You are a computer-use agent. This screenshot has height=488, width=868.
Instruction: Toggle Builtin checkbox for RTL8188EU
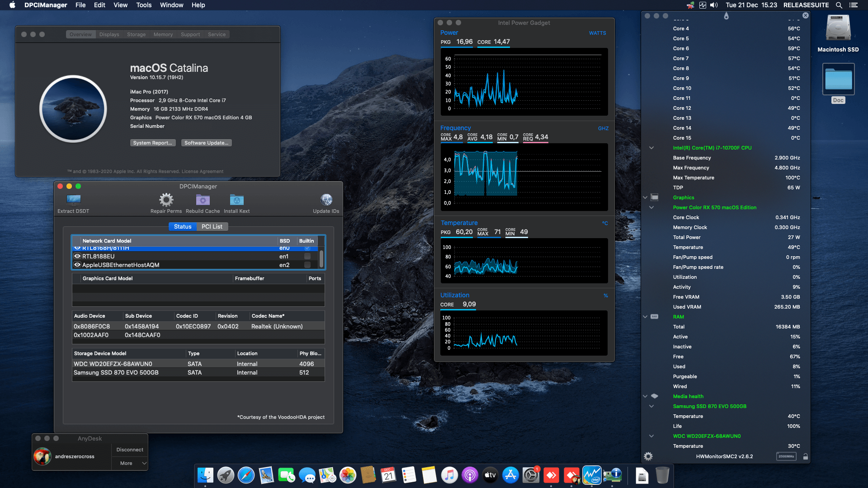coord(307,256)
